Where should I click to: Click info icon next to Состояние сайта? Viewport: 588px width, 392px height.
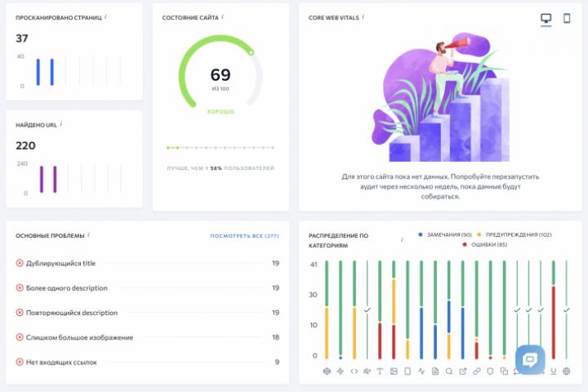pyautogui.click(x=223, y=17)
